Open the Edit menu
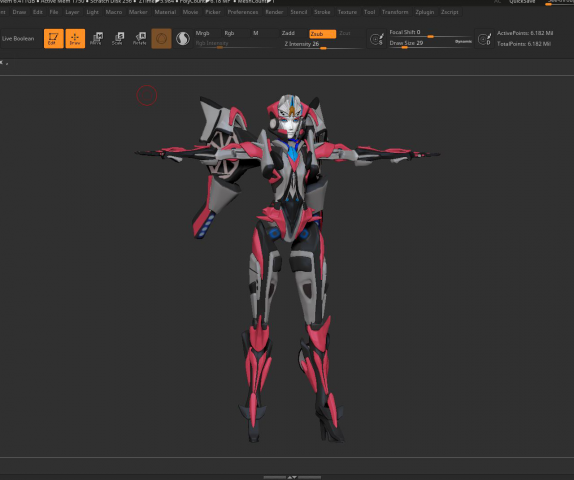The width and height of the screenshot is (574, 480). 38,12
